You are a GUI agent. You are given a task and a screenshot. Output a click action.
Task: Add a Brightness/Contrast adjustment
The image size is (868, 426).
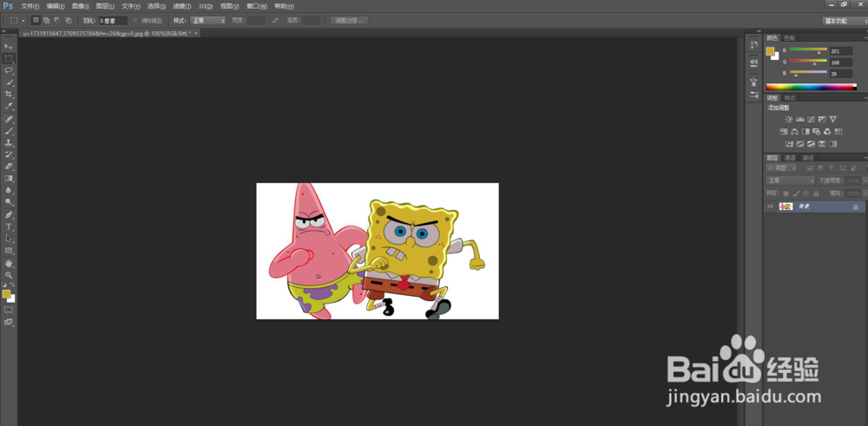tap(789, 119)
